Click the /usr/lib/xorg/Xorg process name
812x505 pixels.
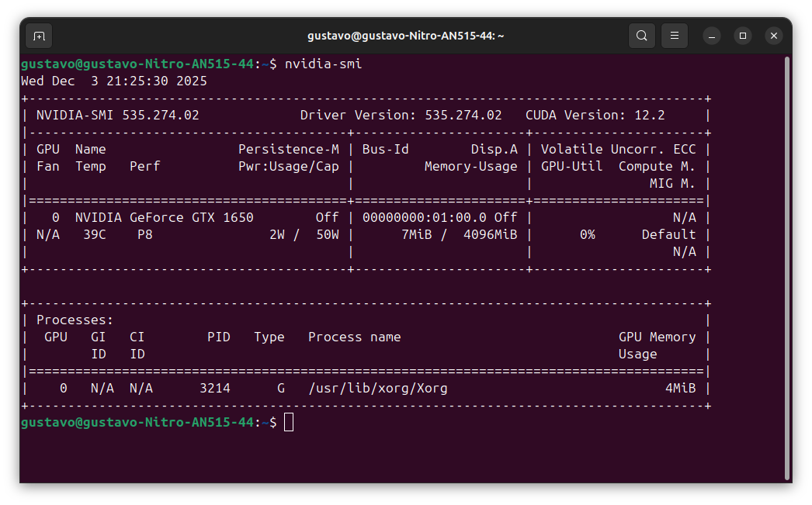click(377, 388)
